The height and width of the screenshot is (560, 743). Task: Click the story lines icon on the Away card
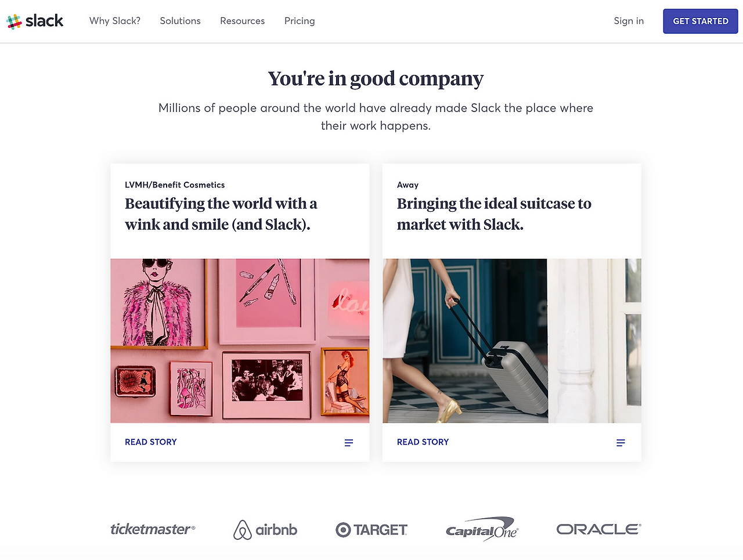tap(621, 443)
